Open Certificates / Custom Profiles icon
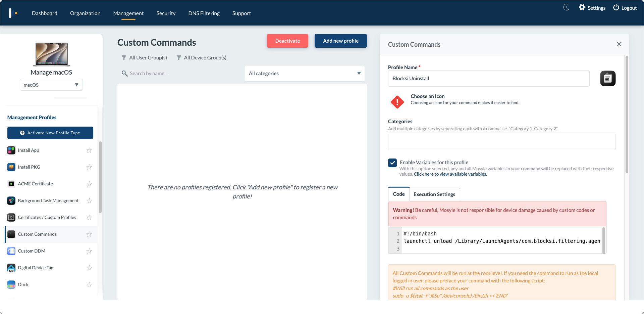The height and width of the screenshot is (314, 644). (11, 217)
